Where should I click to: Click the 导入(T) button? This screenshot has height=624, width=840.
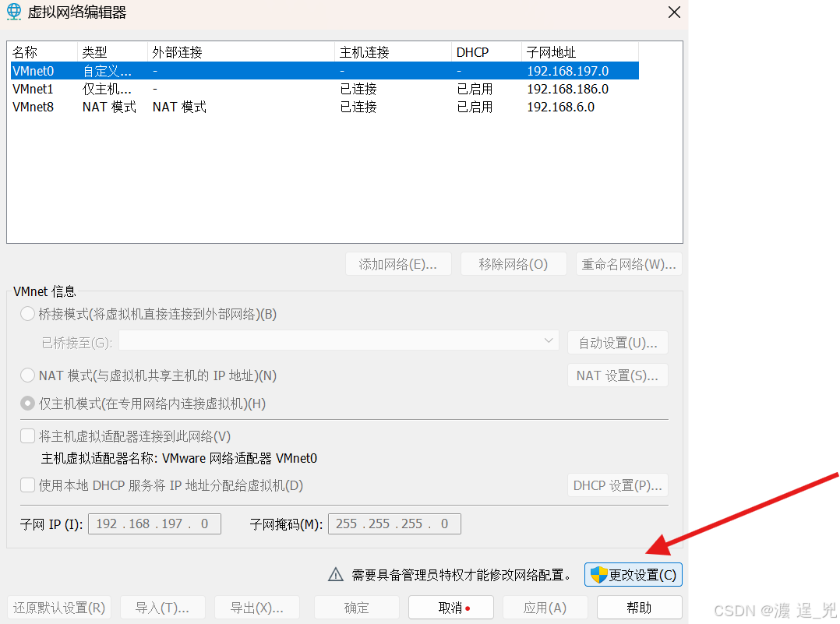(162, 607)
